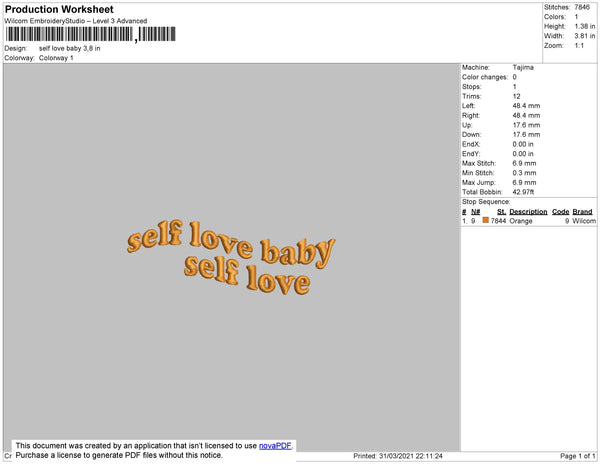The image size is (600, 464).
Task: Click the 'Stop Sequence:' heading
Action: coord(486,202)
